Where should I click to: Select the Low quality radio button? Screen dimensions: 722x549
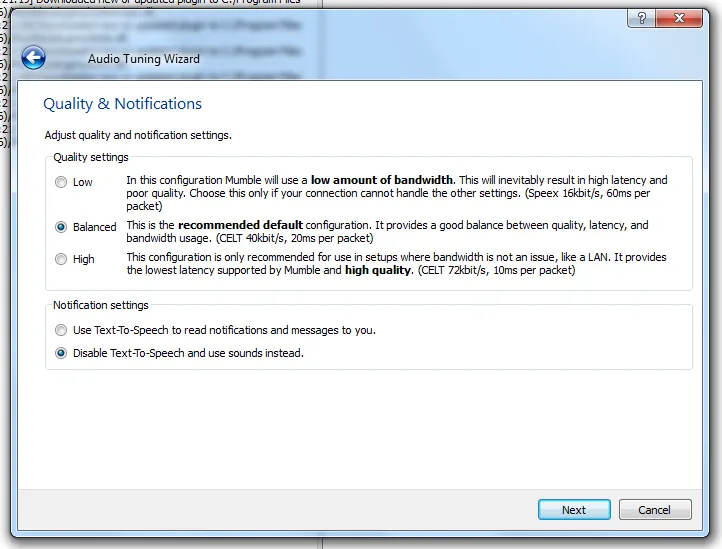pos(62,182)
